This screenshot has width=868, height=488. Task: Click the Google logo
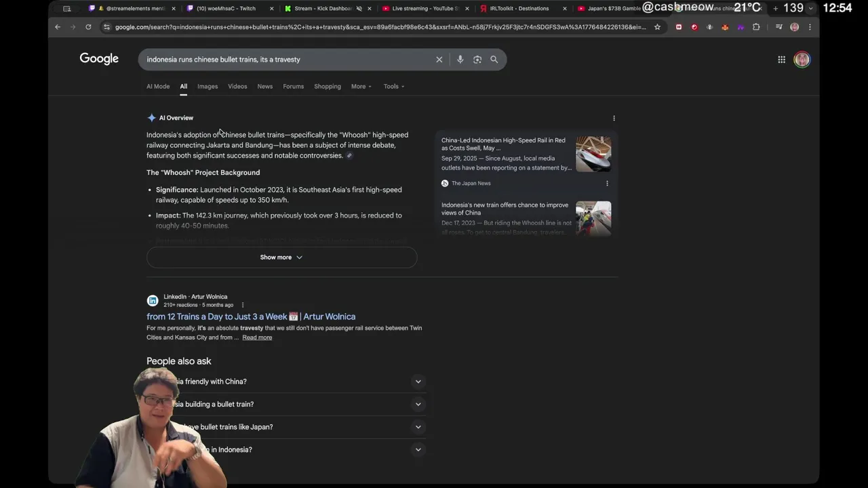tap(99, 59)
